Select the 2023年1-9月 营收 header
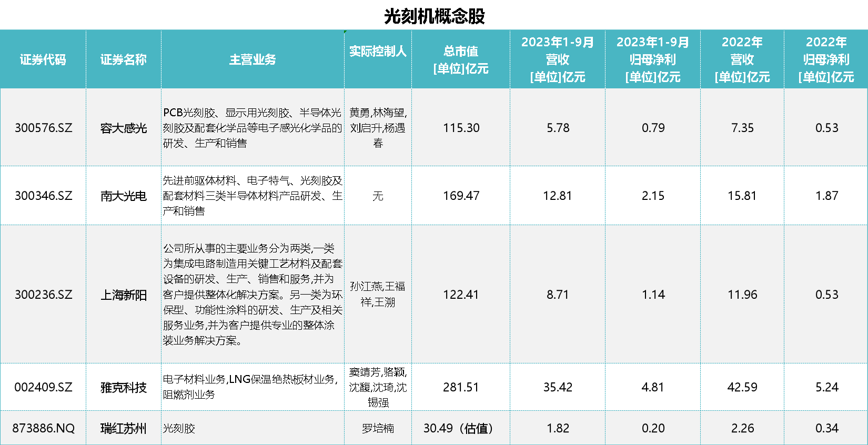The width and height of the screenshot is (868, 445). click(x=558, y=59)
